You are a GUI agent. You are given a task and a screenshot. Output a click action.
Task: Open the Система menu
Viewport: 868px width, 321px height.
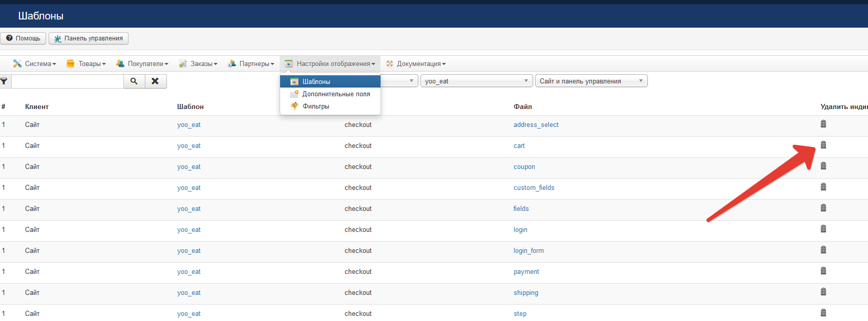point(35,64)
